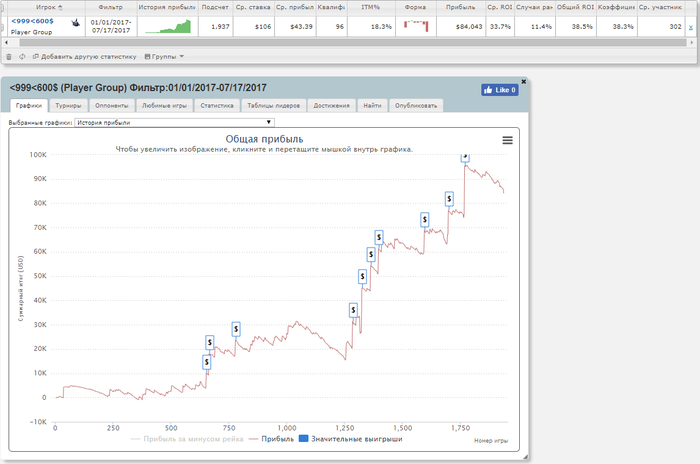Click the ITM% column header

point(371,7)
